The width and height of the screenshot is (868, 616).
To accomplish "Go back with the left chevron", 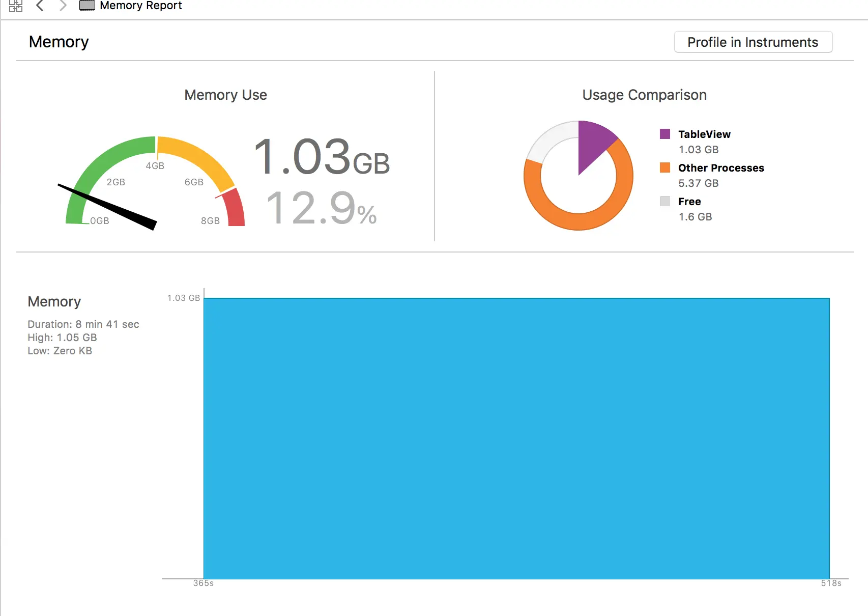I will (x=40, y=6).
